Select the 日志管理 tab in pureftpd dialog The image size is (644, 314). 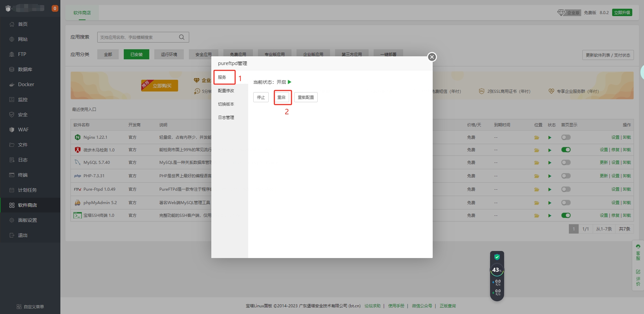click(229, 118)
